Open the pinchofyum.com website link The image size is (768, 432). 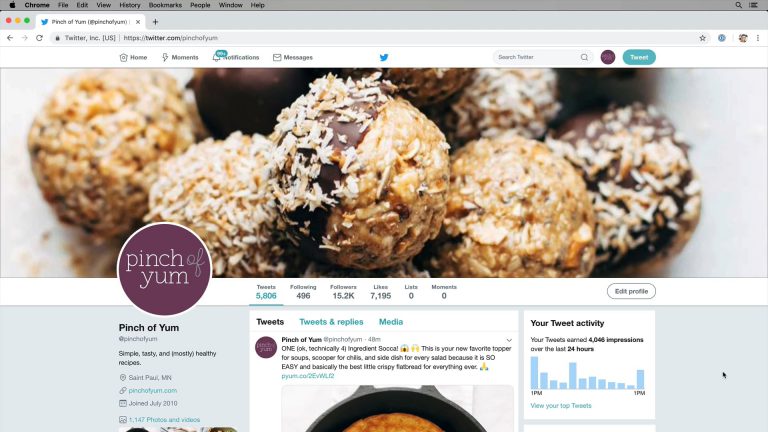click(153, 390)
